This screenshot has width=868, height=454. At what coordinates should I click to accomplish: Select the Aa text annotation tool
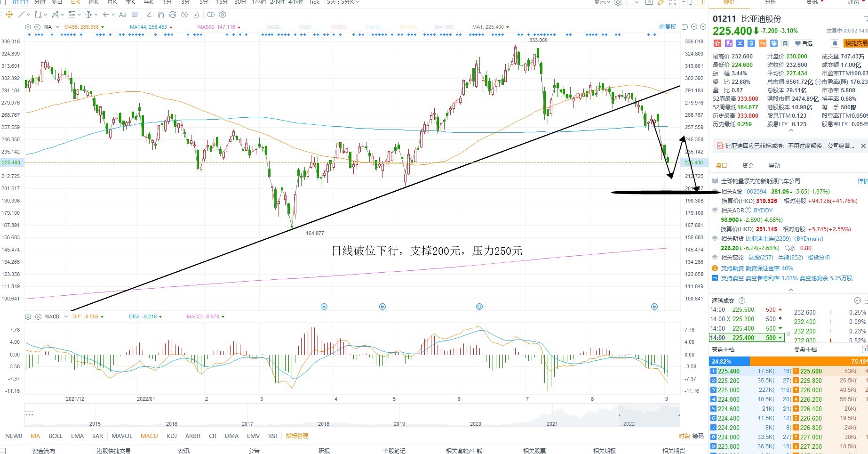[122, 15]
